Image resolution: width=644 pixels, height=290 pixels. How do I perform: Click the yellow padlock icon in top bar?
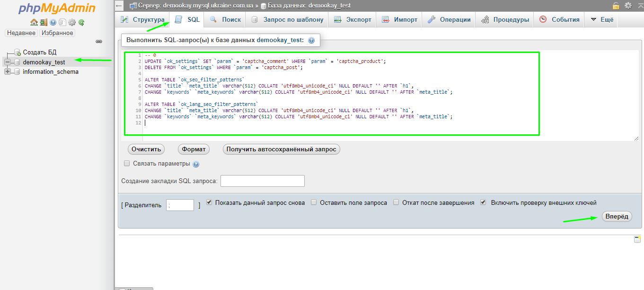coord(616,6)
